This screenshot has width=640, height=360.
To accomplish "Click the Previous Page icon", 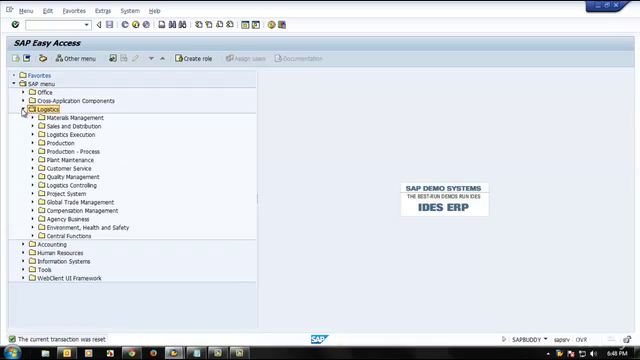I will pos(209,25).
